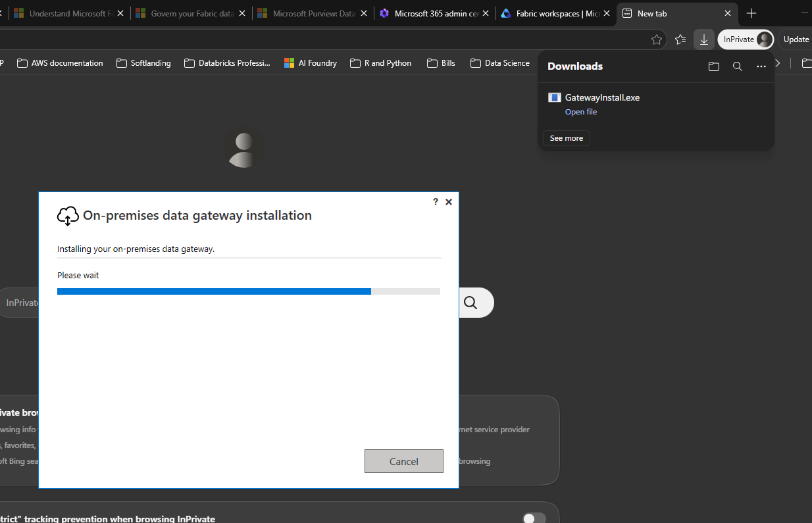
Task: Select the New tab tab
Action: [x=676, y=13]
